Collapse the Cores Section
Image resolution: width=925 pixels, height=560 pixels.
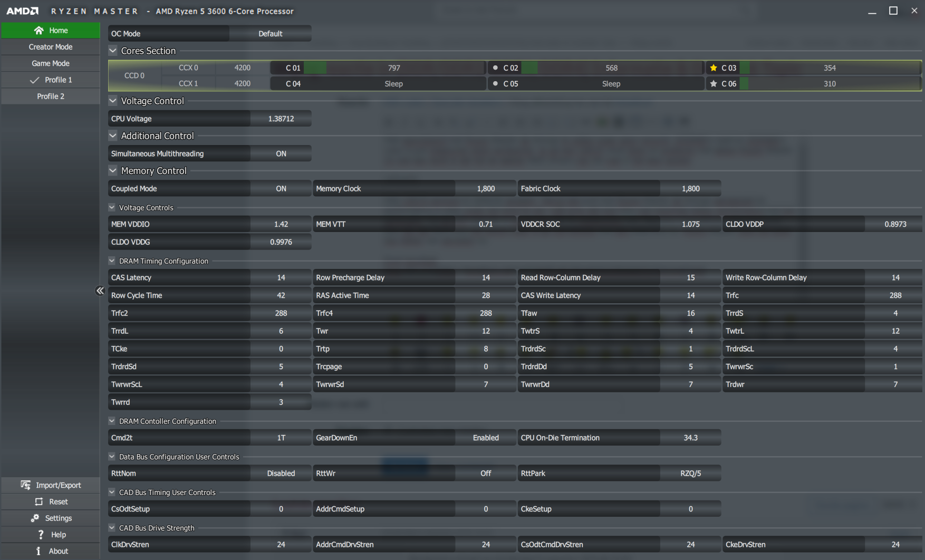coord(113,51)
